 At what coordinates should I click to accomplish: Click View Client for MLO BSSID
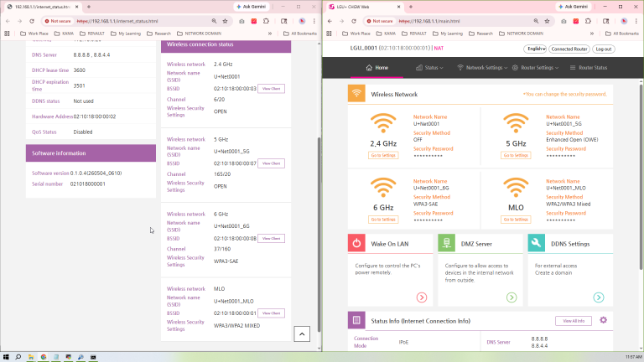pos(271,313)
